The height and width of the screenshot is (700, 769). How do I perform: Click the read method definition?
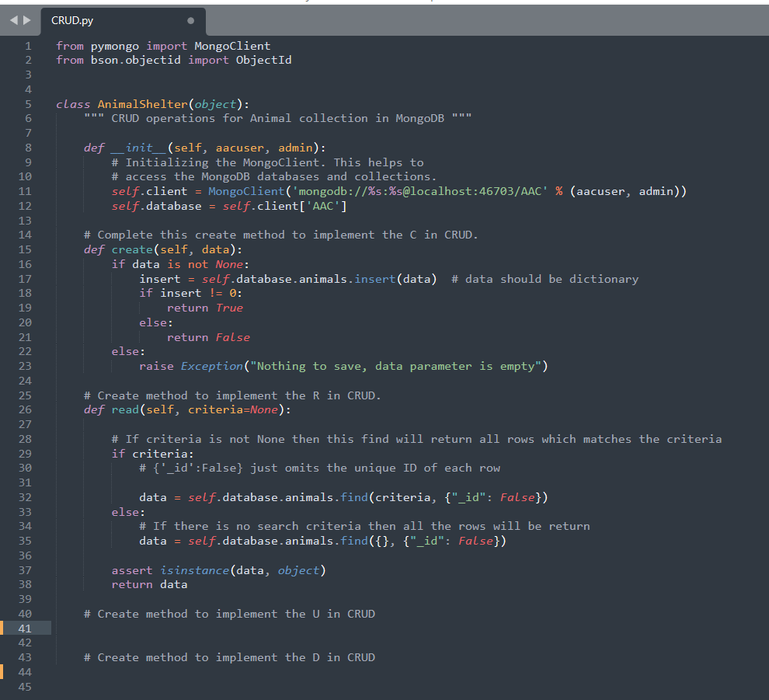click(125, 409)
